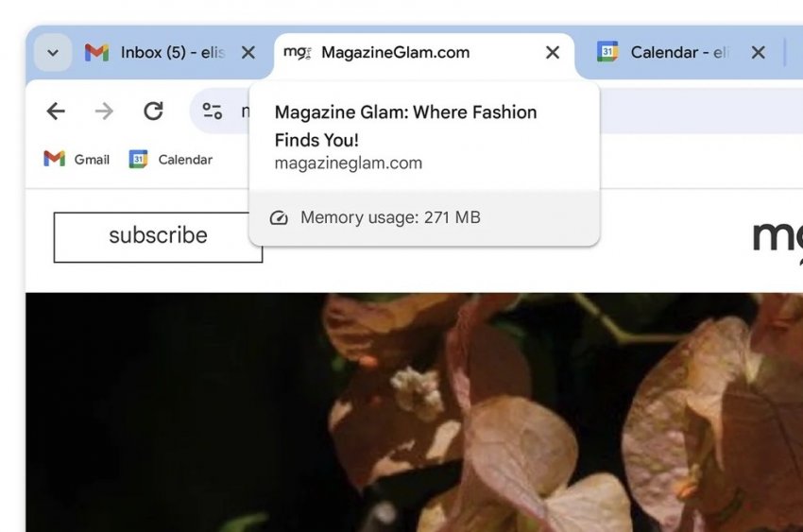Close the Inbox (5) Gmail tab

(248, 53)
